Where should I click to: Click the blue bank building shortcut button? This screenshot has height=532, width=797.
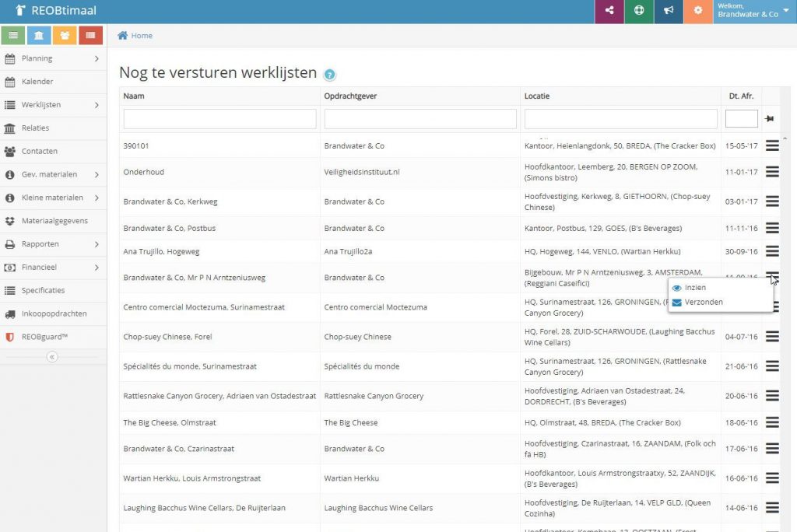tap(39, 36)
